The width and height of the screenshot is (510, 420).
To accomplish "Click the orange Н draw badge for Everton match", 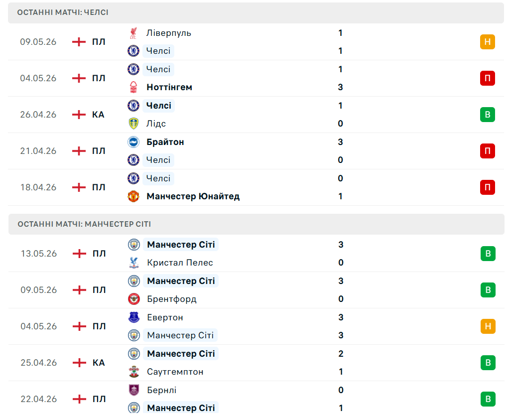I will coord(488,326).
